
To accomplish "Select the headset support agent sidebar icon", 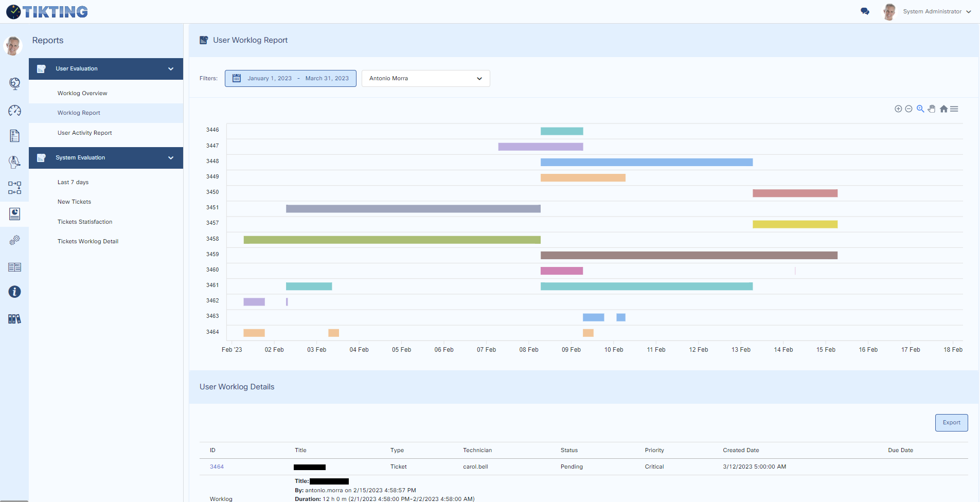I will (x=14, y=162).
